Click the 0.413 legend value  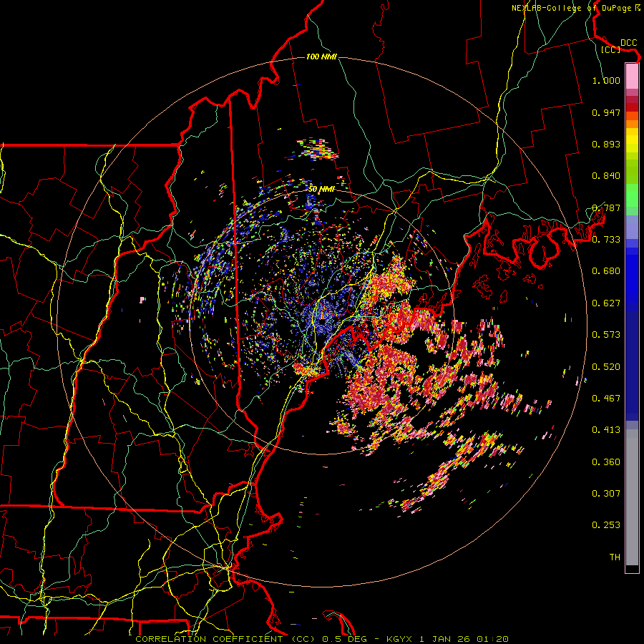click(606, 430)
